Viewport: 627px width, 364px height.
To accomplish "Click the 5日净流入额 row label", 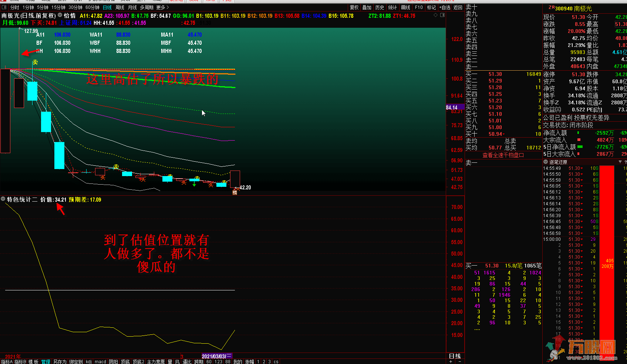I will pyautogui.click(x=559, y=147).
